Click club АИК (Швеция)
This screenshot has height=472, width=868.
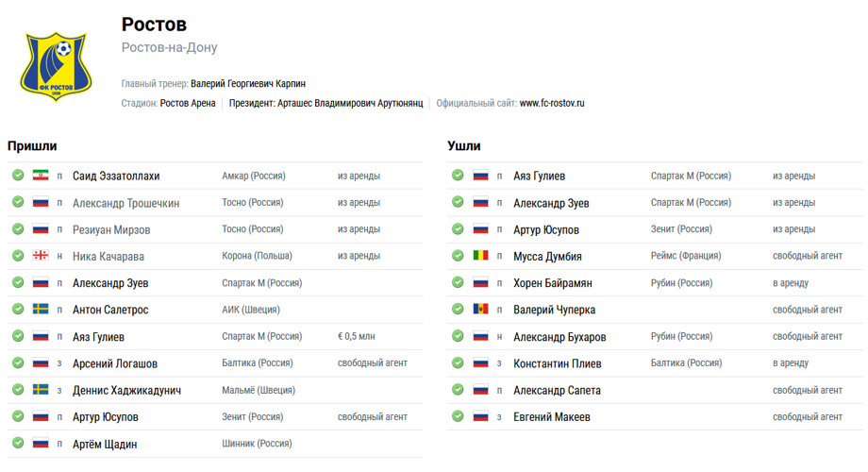[251, 310]
